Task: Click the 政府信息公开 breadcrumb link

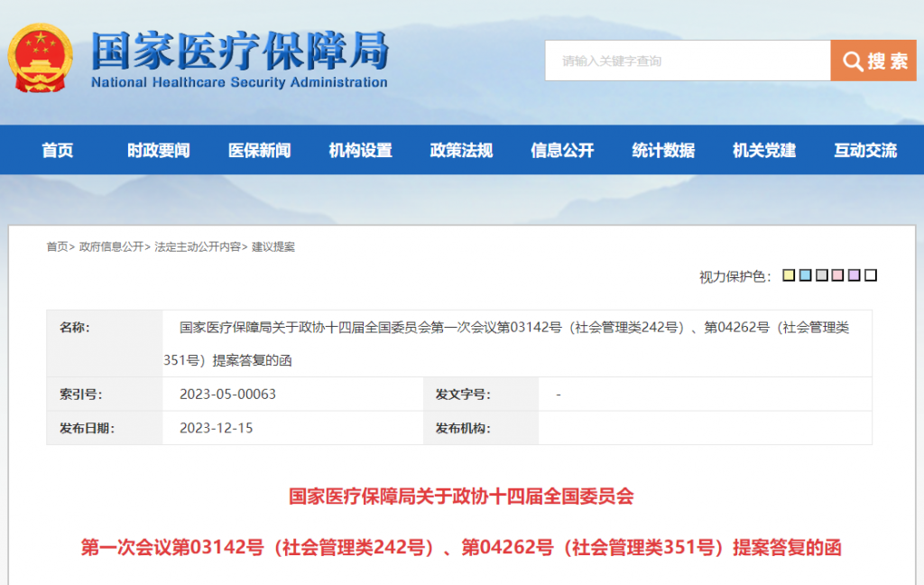Action: tap(111, 246)
